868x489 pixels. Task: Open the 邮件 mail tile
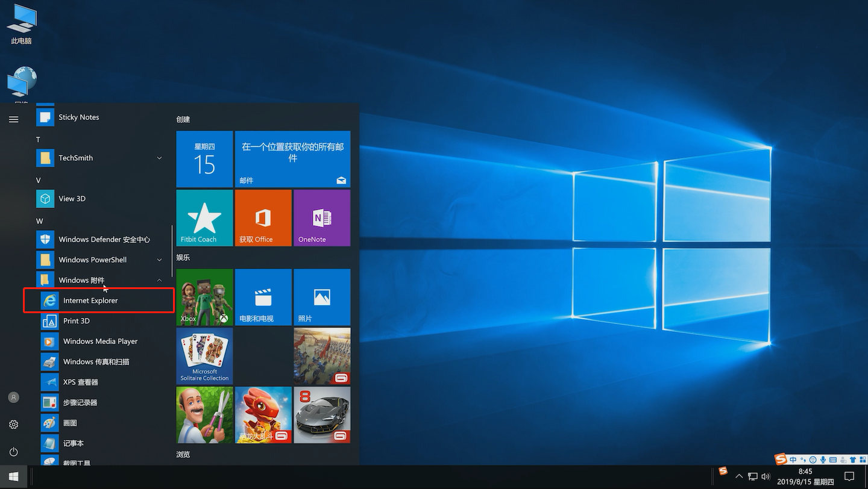[292, 159]
